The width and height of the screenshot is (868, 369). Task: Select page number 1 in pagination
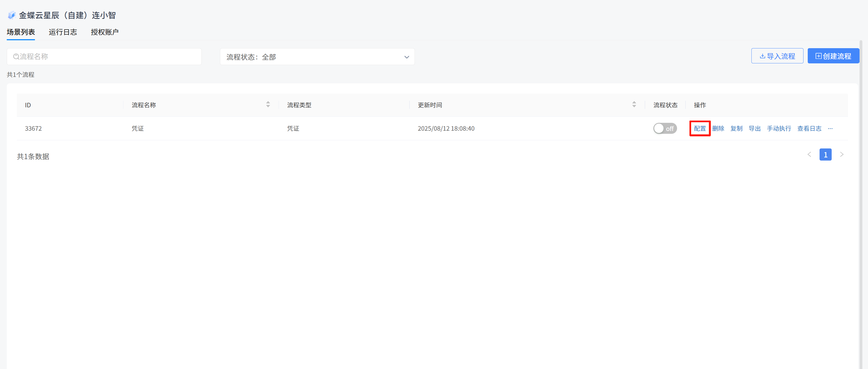coord(825,155)
